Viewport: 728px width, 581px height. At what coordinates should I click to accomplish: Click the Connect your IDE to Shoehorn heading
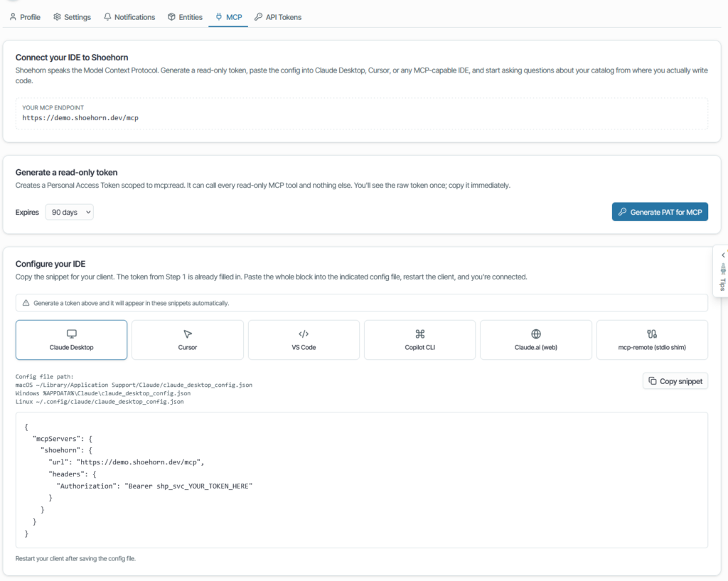(72, 58)
